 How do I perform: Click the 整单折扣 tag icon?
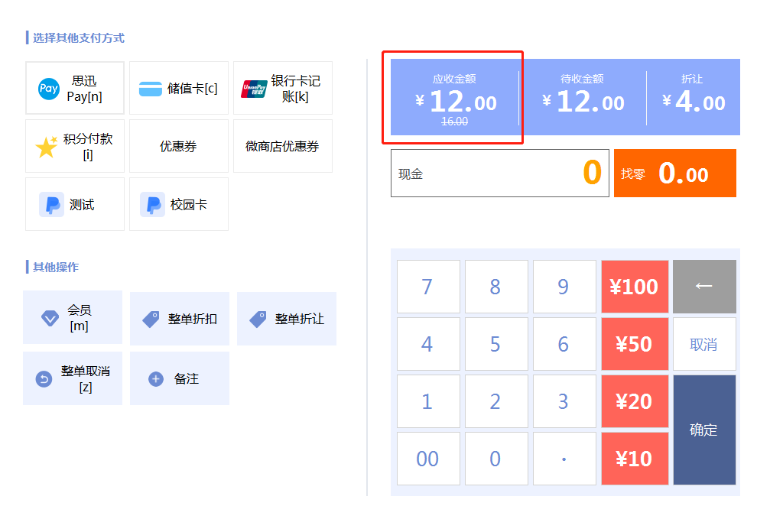[151, 319]
